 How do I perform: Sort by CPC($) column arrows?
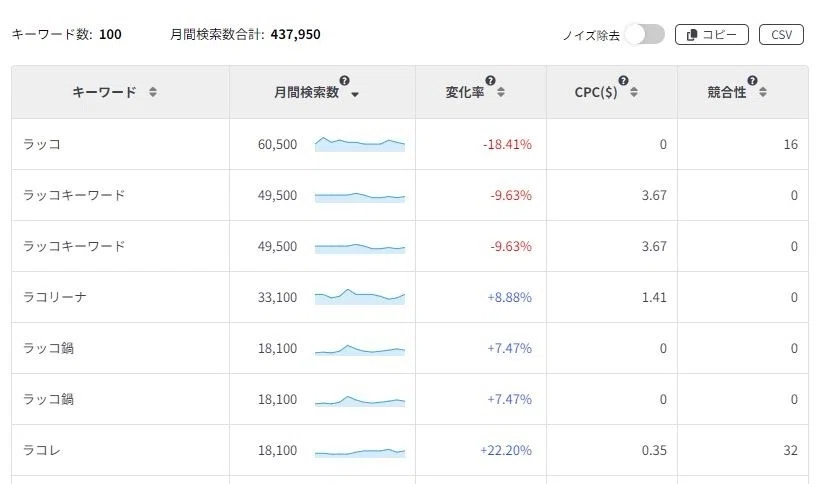(634, 92)
